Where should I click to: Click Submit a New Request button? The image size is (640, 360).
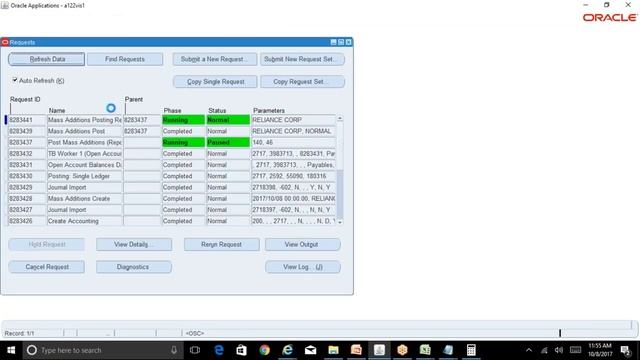[x=215, y=59]
